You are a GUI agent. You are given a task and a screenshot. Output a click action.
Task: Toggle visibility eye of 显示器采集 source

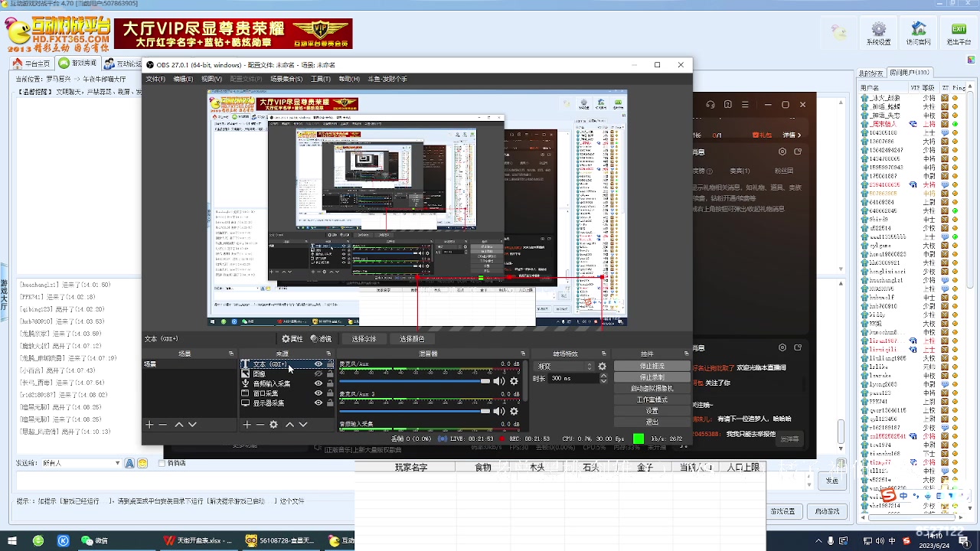coord(318,403)
